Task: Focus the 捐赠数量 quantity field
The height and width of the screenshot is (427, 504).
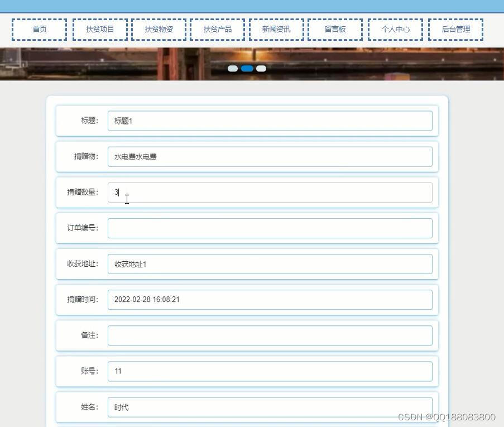Action: pyautogui.click(x=270, y=192)
